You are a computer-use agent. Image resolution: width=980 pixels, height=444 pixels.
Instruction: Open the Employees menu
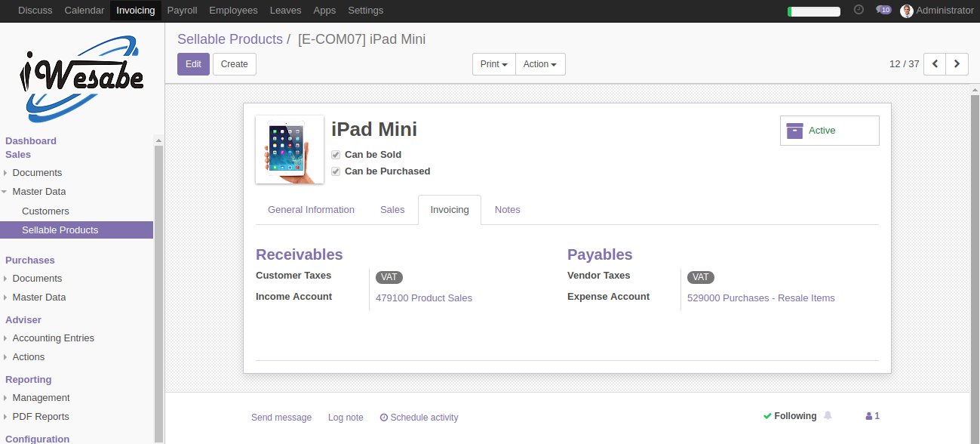(233, 11)
